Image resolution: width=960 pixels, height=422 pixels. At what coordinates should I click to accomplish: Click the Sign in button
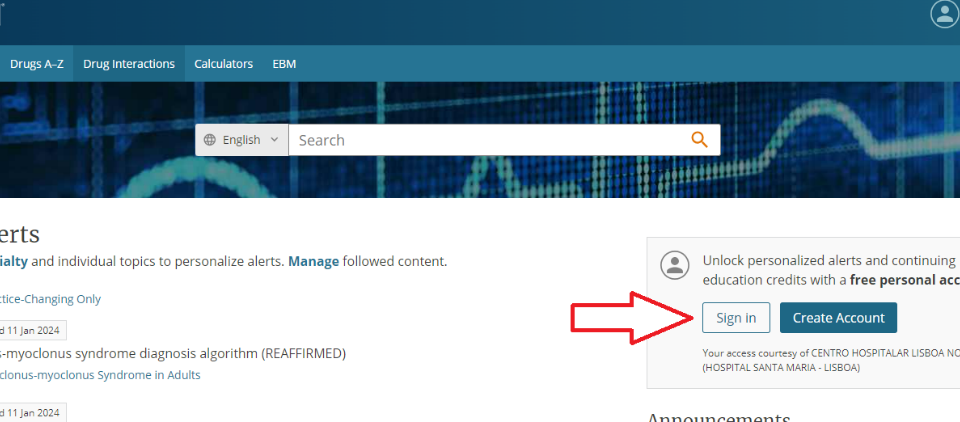coord(736,317)
